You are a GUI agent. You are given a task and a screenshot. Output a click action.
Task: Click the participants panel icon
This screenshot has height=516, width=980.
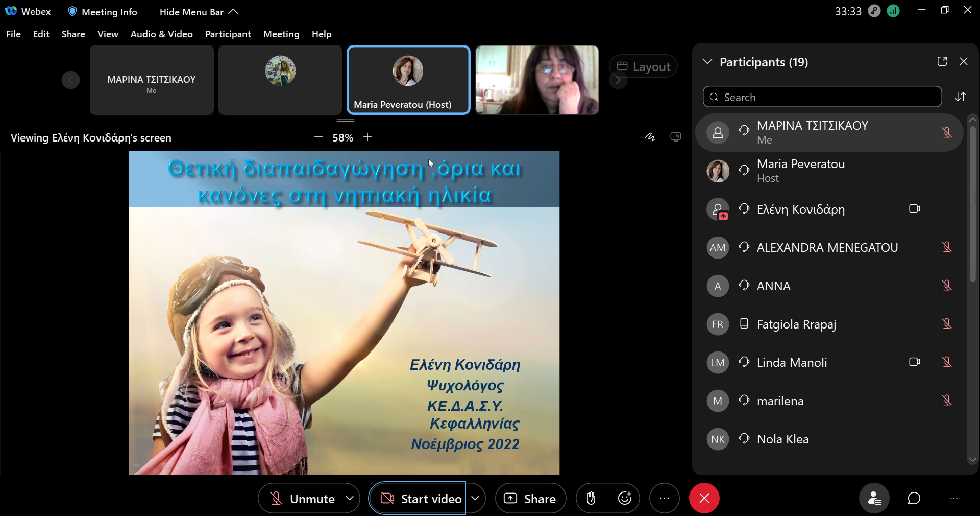[x=874, y=498]
